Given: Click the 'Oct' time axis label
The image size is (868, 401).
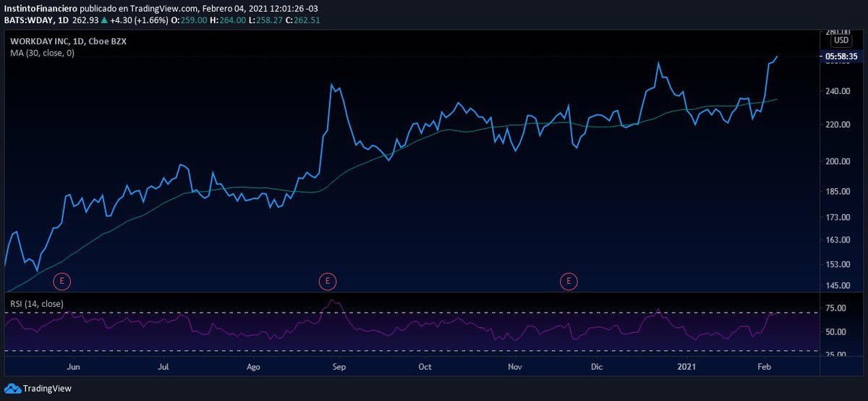Looking at the screenshot, I should 425,367.
